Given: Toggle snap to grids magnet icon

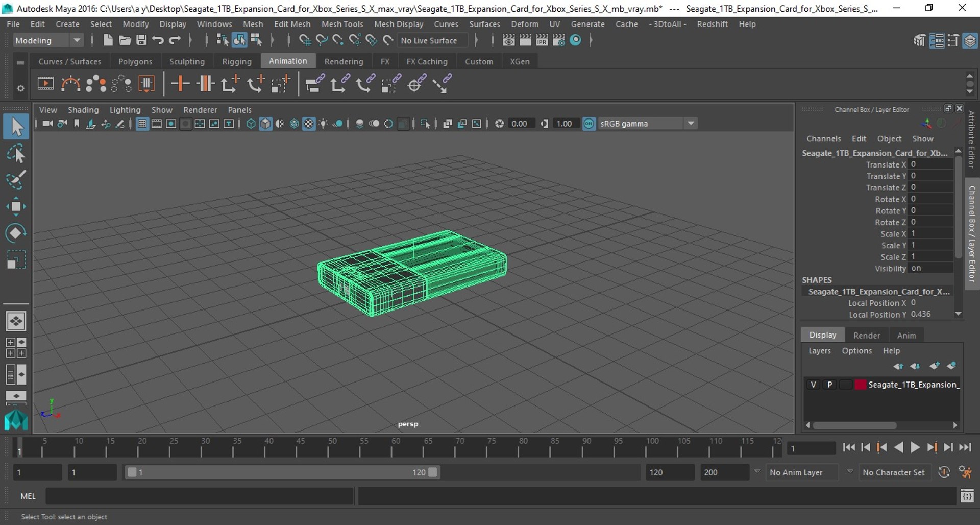Looking at the screenshot, I should tap(305, 40).
